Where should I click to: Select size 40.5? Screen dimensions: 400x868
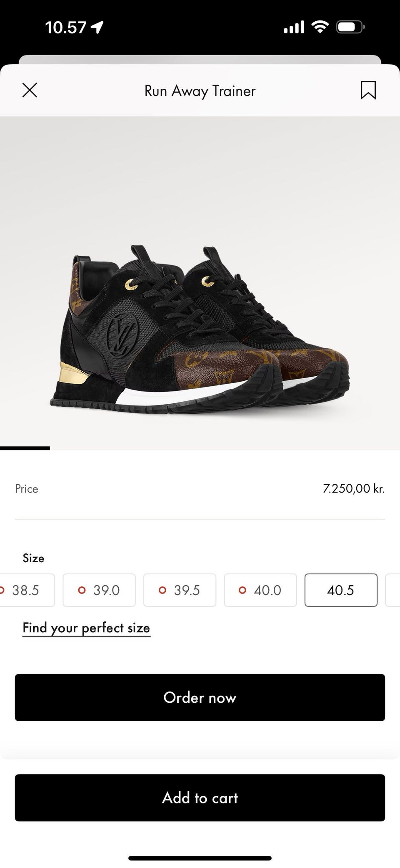click(341, 590)
